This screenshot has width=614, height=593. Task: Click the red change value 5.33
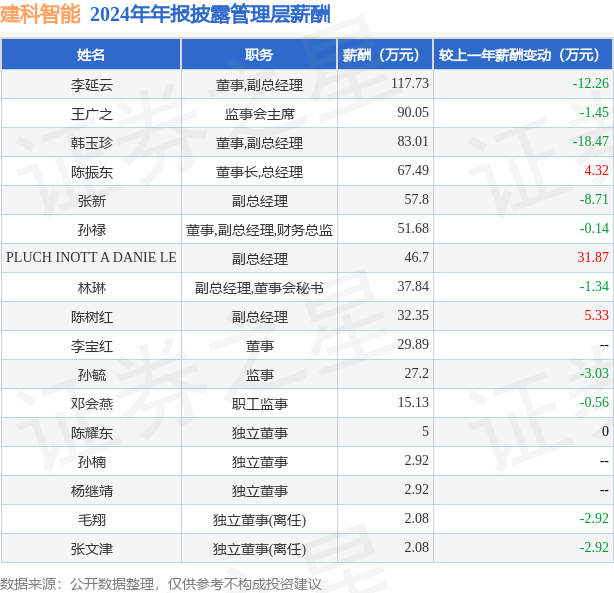point(596,315)
